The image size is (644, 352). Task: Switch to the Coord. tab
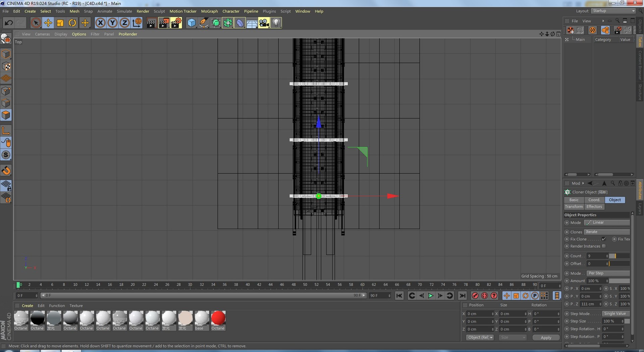click(594, 200)
